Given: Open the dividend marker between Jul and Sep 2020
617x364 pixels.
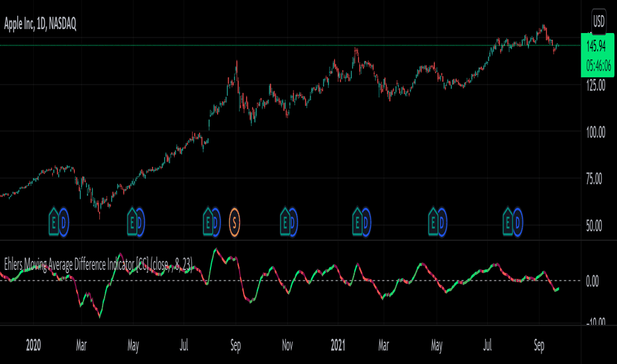Looking at the screenshot, I should point(216,223).
